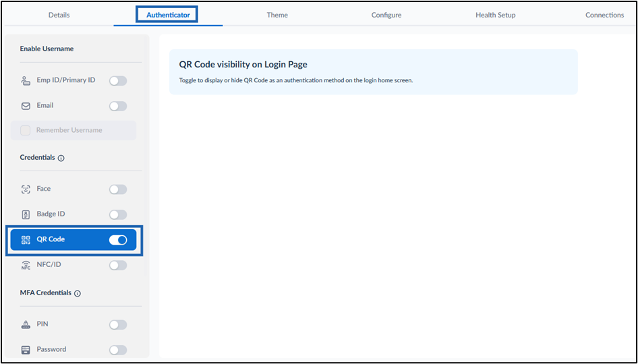638x364 pixels.
Task: Select the Badge ID label
Action: coord(51,214)
